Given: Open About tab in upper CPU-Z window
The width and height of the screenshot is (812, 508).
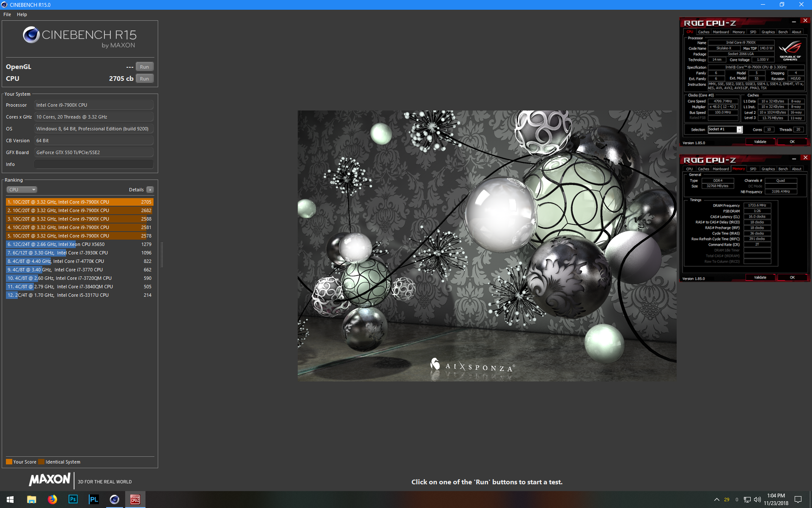Looking at the screenshot, I should (797, 32).
